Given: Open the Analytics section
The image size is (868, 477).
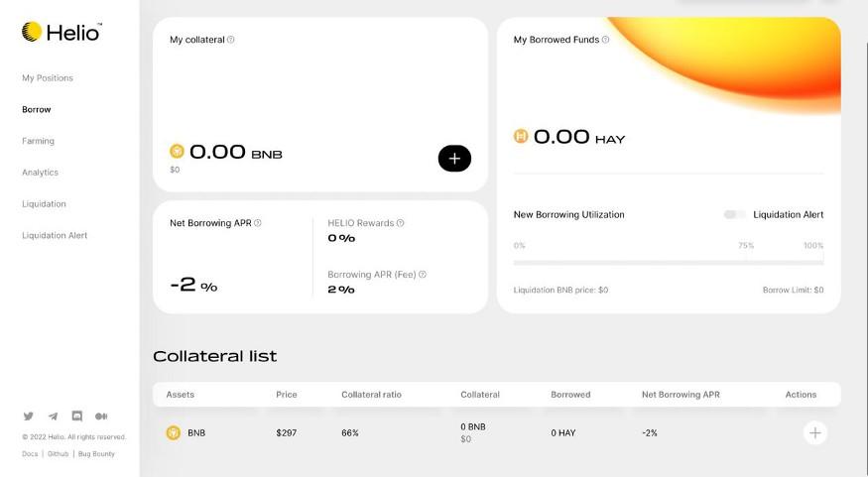Looking at the screenshot, I should (41, 173).
